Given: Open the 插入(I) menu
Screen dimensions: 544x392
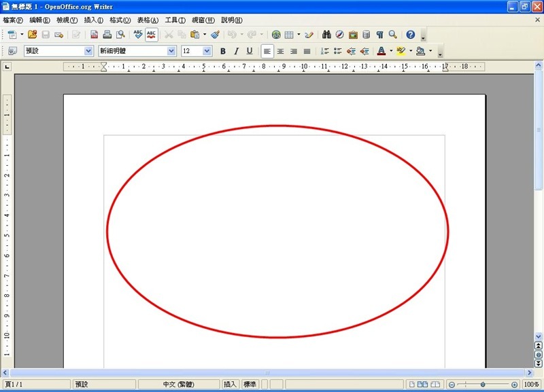Looking at the screenshot, I should pos(94,20).
